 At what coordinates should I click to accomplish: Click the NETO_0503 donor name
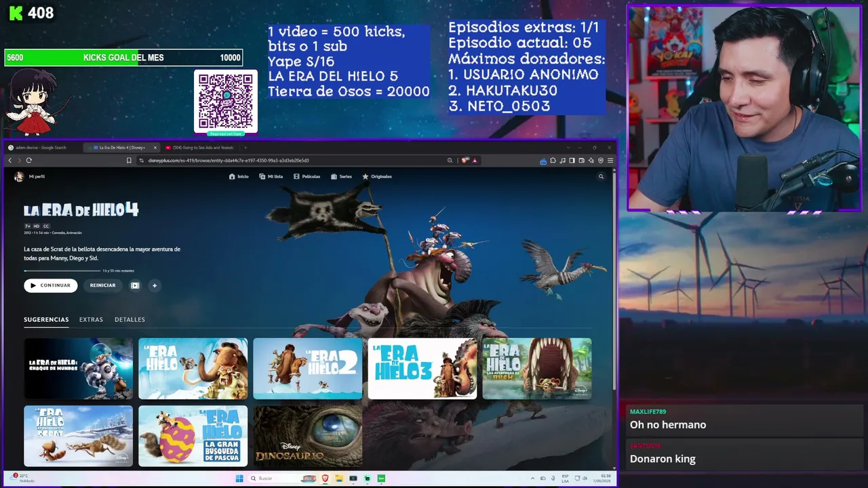pyautogui.click(x=508, y=106)
